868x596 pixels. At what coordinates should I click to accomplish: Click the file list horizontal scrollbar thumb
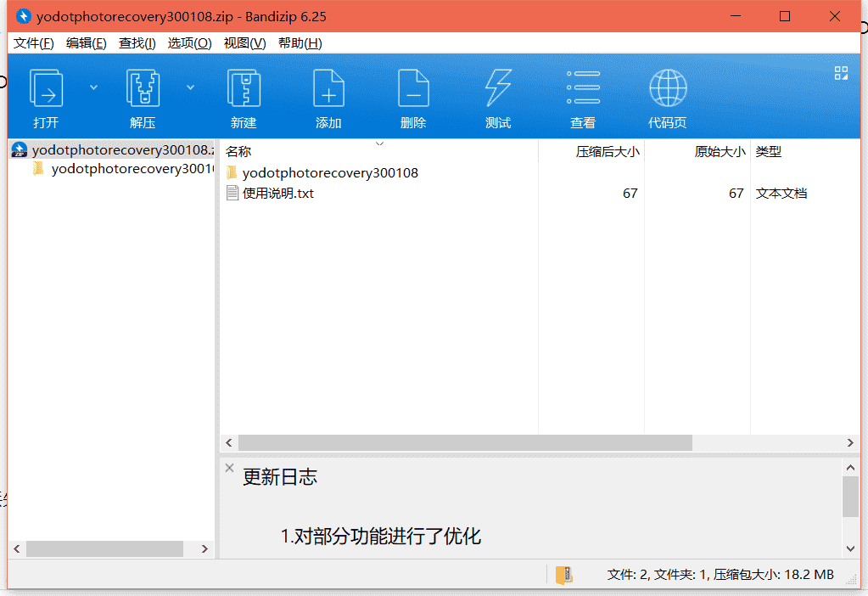[465, 442]
